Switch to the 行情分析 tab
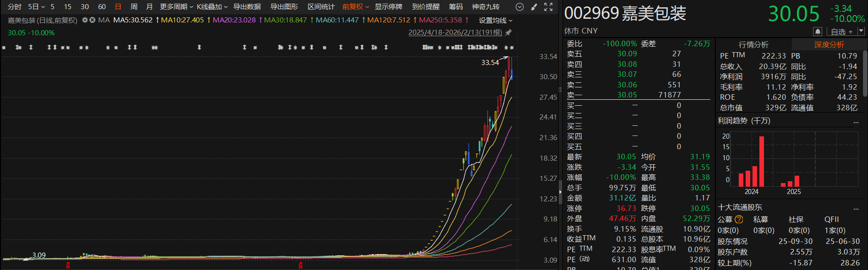The height and width of the screenshot is (270, 868). (x=753, y=44)
